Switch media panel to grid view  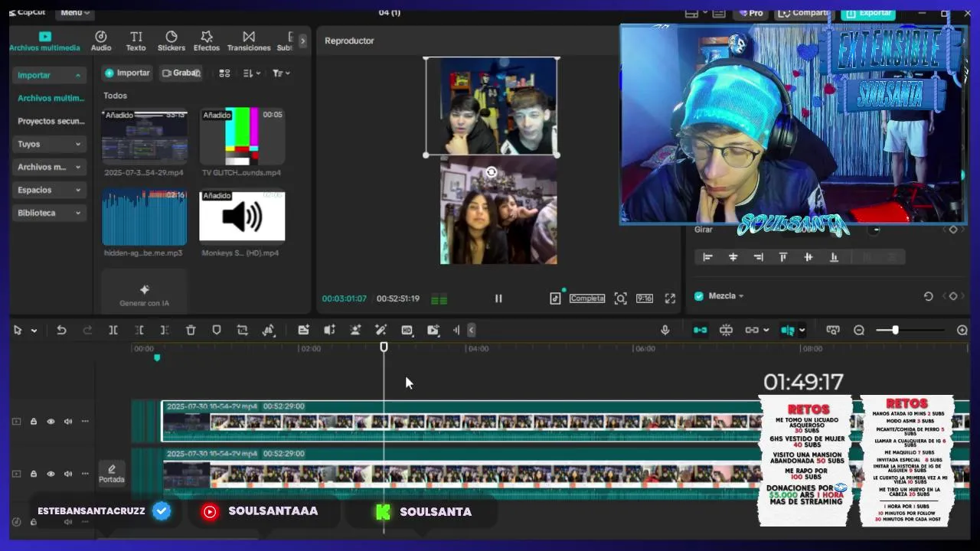tap(224, 73)
